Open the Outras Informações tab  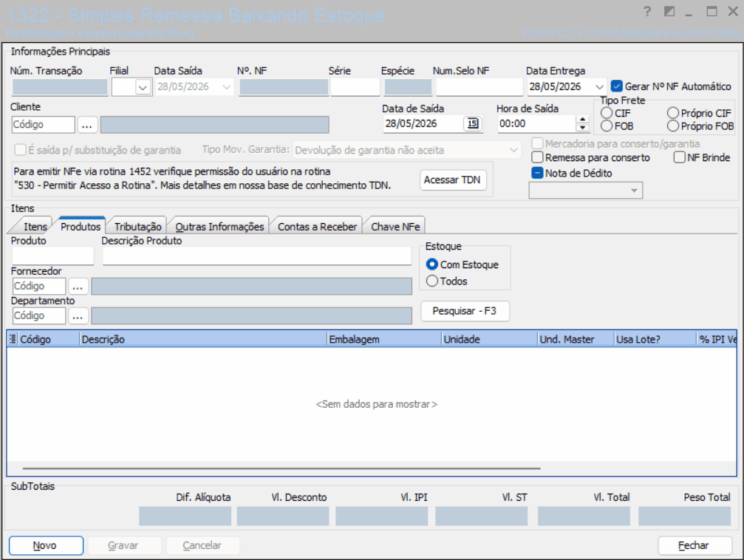pyautogui.click(x=219, y=227)
